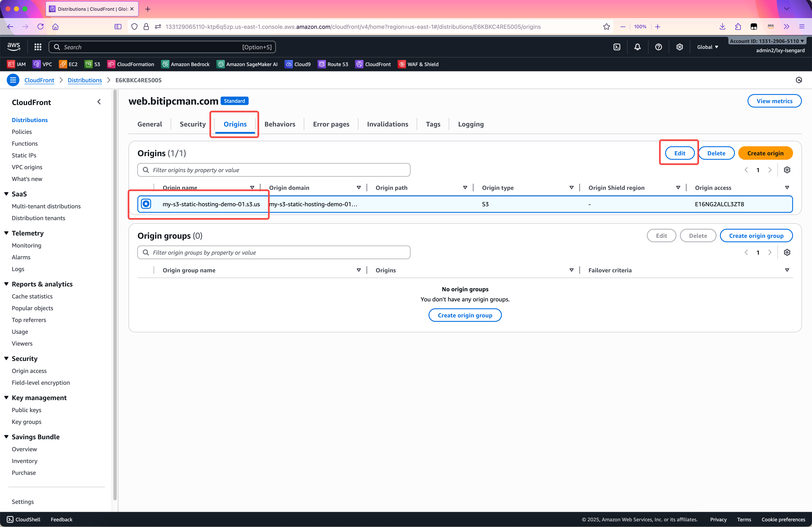Bookmark this page with star icon
This screenshot has width=812, height=527.
click(x=606, y=27)
